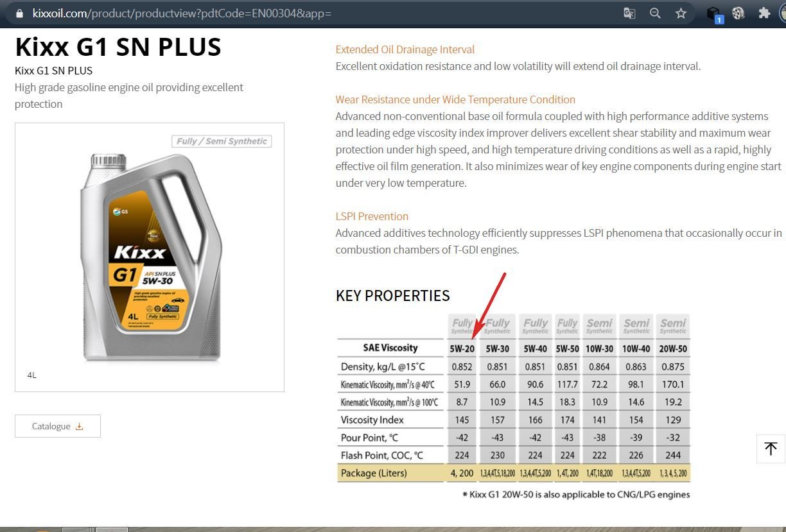Click the 'SAE Viscosity' row label

(x=390, y=348)
